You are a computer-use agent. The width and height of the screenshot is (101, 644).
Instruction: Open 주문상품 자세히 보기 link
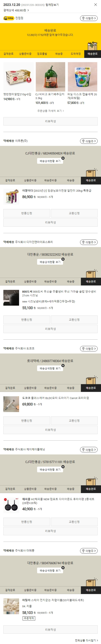51,111
